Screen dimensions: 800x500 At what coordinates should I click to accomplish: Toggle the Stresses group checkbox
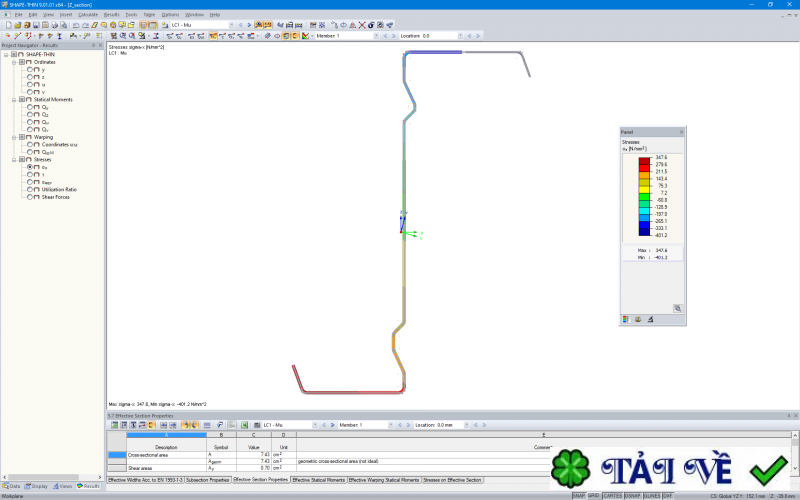click(22, 160)
